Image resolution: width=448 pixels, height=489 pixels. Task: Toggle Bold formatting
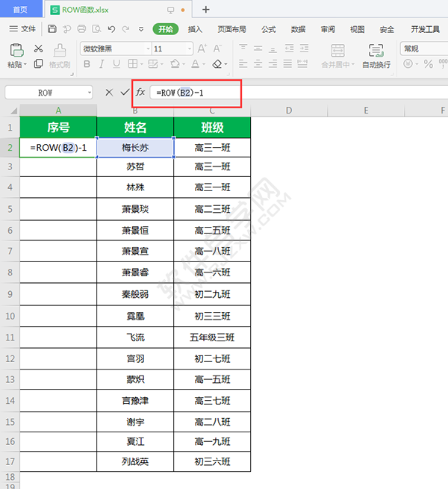click(x=87, y=64)
